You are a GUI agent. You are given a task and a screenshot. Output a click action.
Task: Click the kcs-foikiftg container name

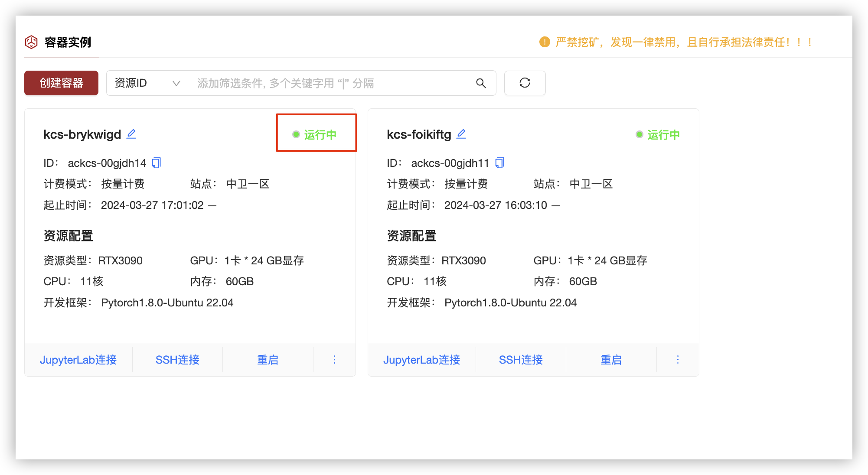(x=419, y=134)
